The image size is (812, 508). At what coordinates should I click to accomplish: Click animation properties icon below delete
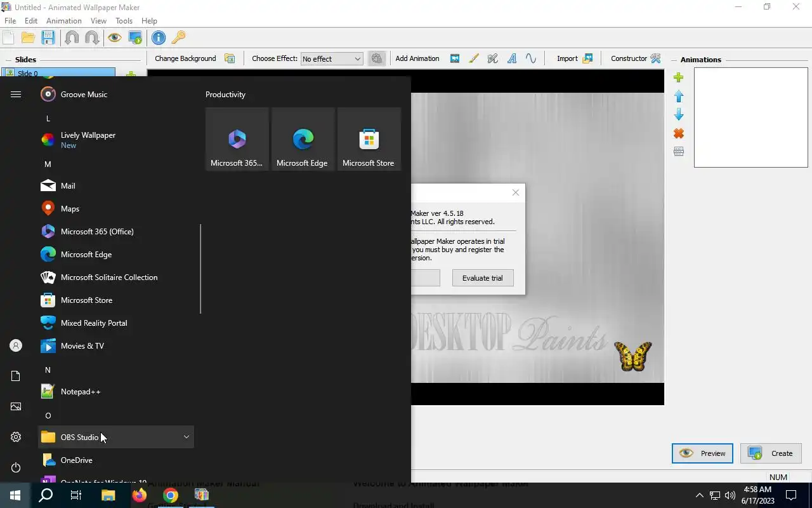679,152
